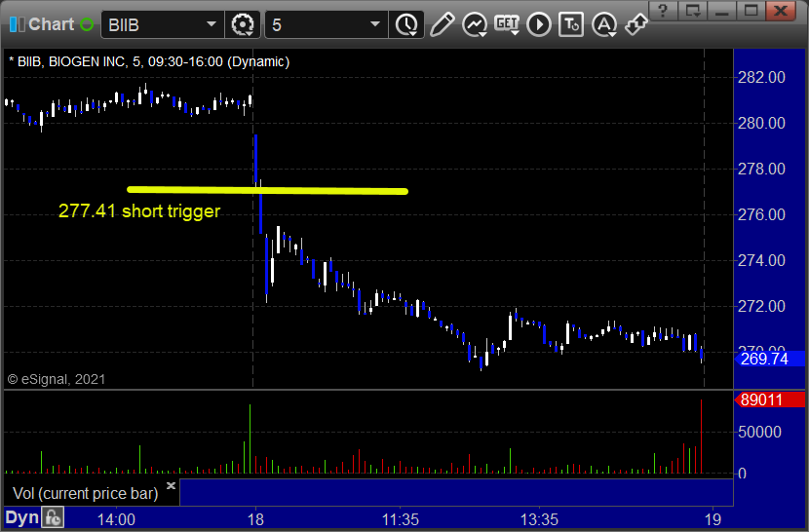Click the chart title BIIB, BIOGEN INC
This screenshot has width=809, height=532.
(x=149, y=62)
